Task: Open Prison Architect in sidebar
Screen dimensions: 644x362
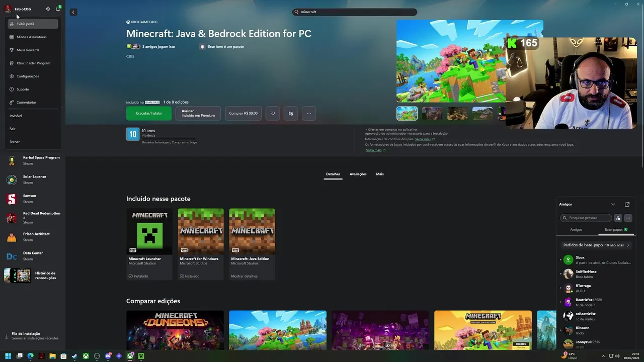Action: 33,237
